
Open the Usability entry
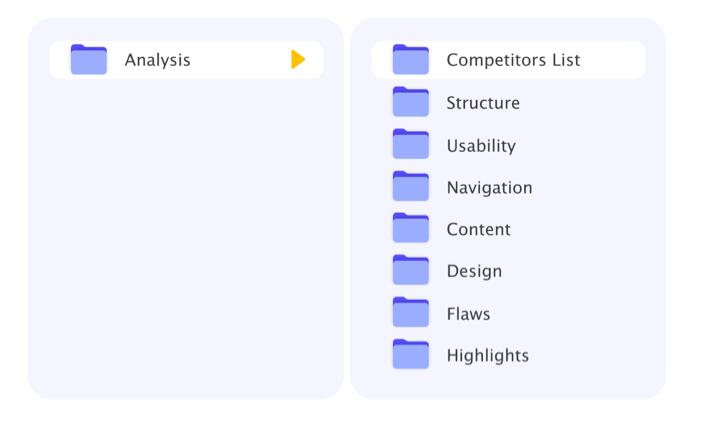click(x=481, y=146)
